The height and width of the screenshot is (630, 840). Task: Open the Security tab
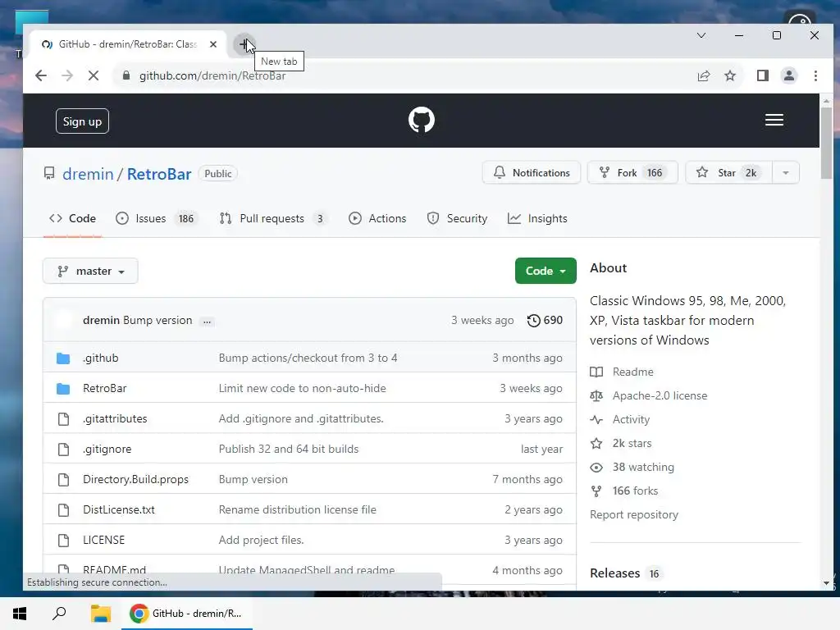[457, 218]
